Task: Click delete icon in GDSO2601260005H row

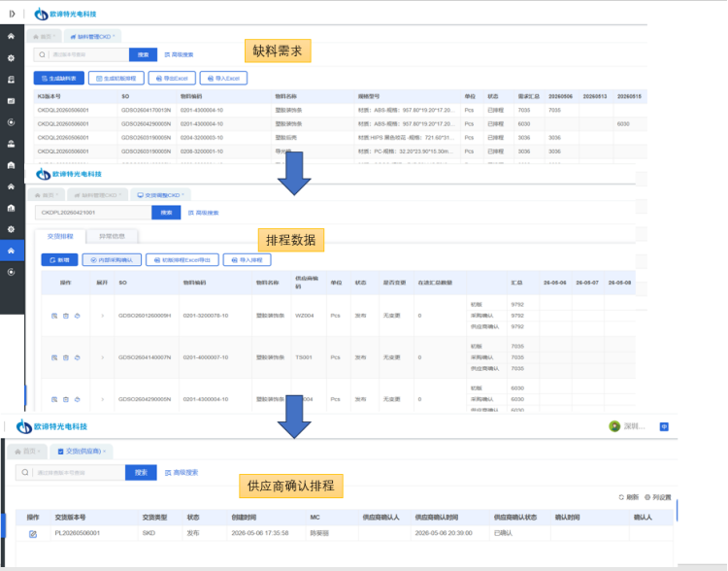Action: click(x=66, y=316)
